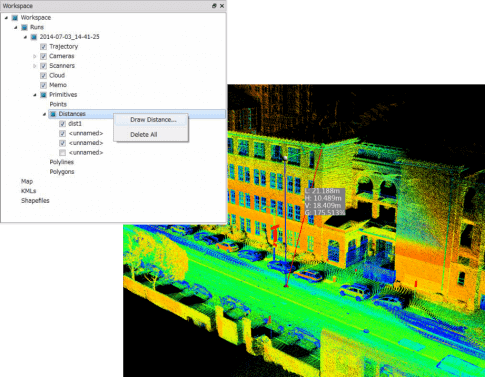485x377 pixels.
Task: Collapse the Runs tree node
Action: (x=16, y=27)
